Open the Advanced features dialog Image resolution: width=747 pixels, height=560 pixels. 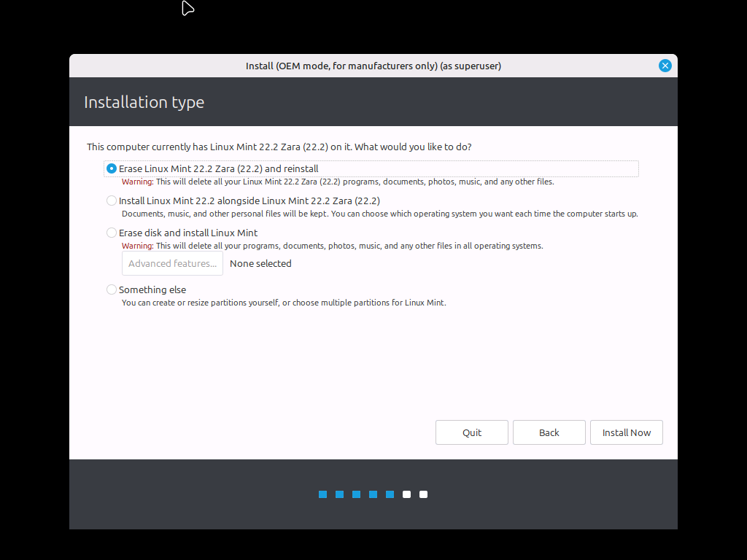click(172, 264)
